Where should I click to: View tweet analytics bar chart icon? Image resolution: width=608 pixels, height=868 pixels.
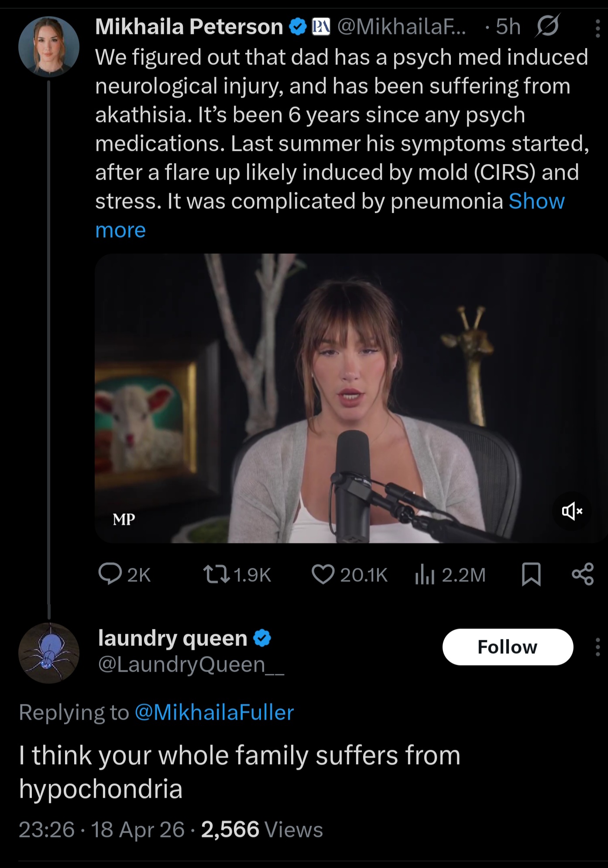point(424,574)
